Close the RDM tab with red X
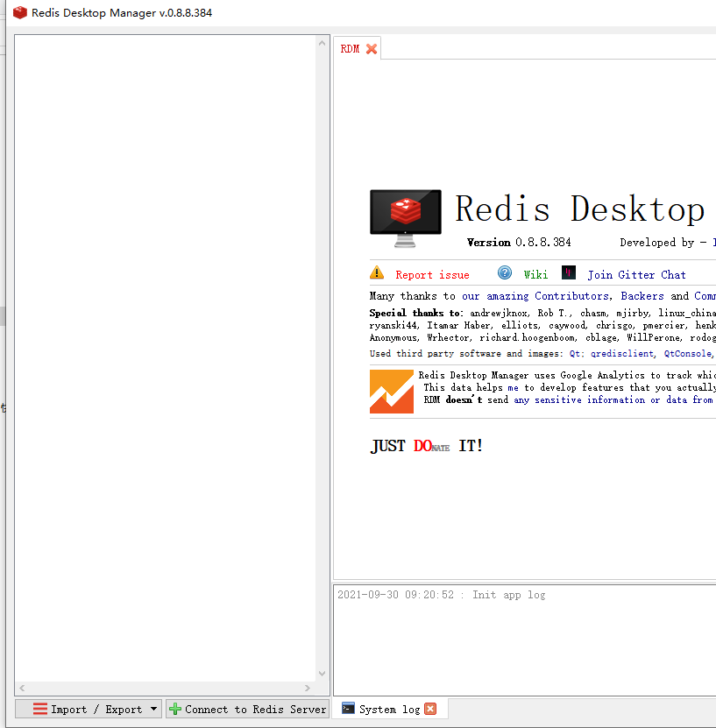716x728 pixels. (x=372, y=49)
